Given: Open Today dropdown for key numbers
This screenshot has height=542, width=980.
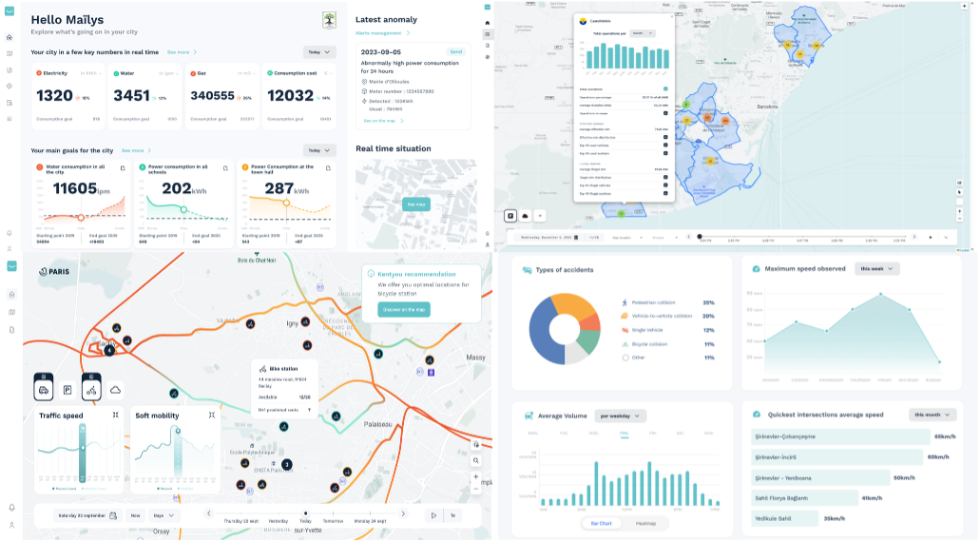Looking at the screenshot, I should pos(319,52).
